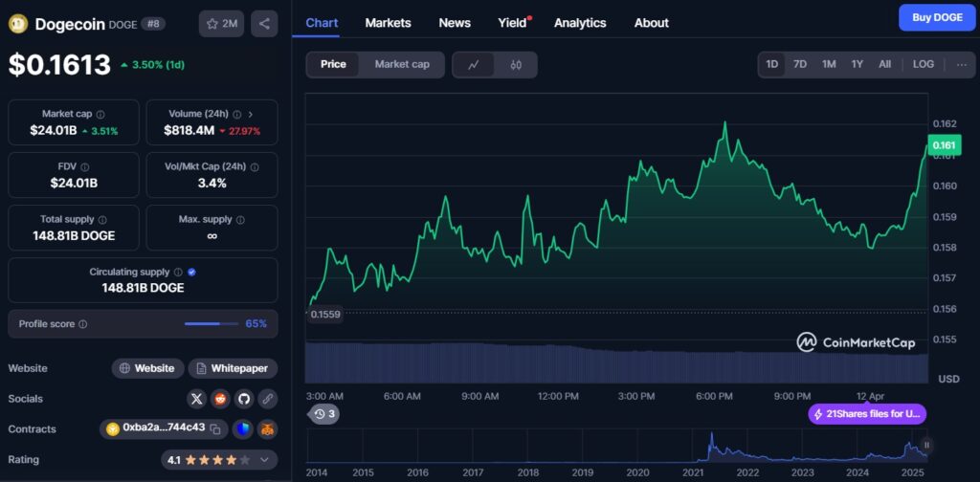Click the 0.1559 opening price label
The width and height of the screenshot is (980, 482).
pos(327,314)
